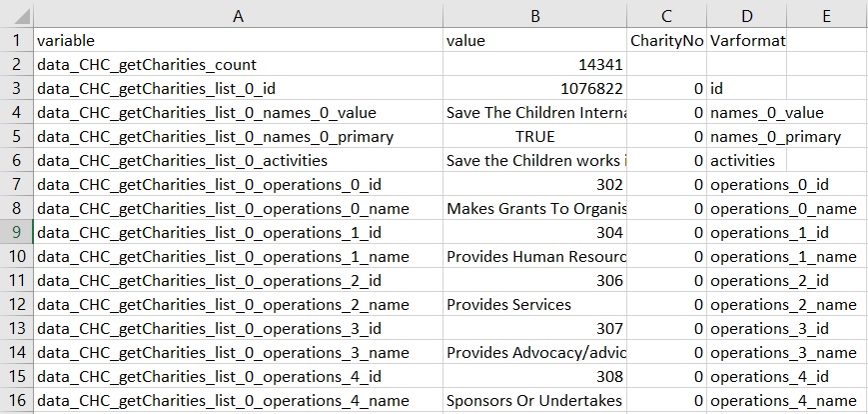
Task: Select the cell containing 14341
Action: [534, 64]
